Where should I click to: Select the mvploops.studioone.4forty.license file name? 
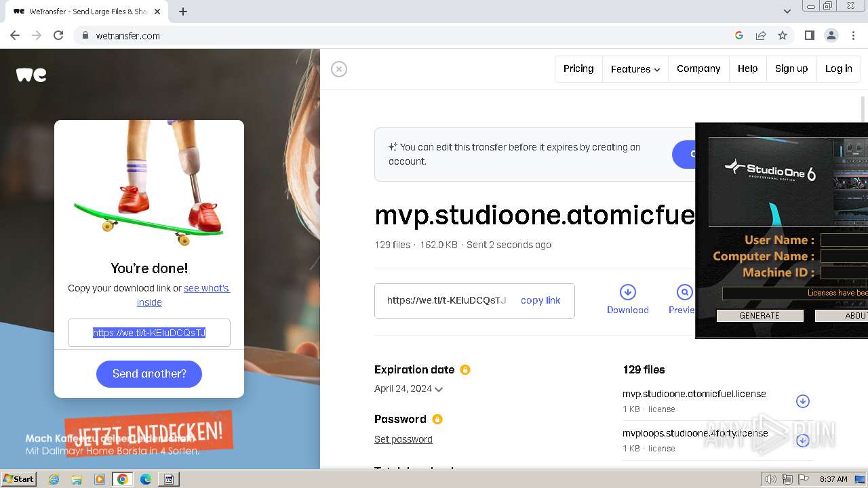coord(695,433)
